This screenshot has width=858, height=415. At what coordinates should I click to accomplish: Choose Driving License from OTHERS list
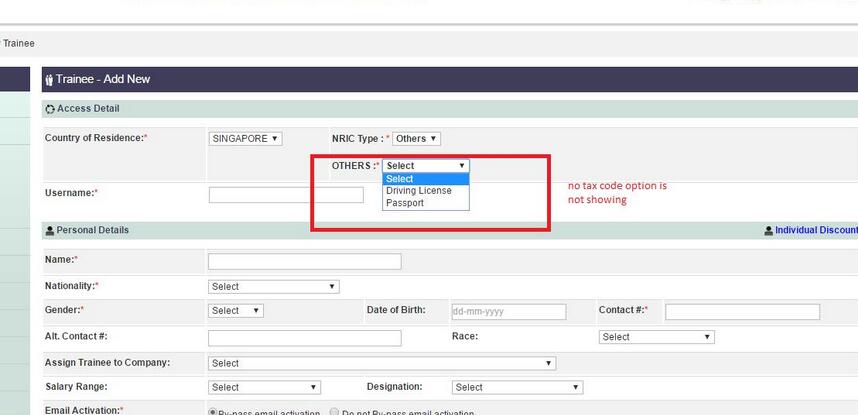(x=419, y=191)
